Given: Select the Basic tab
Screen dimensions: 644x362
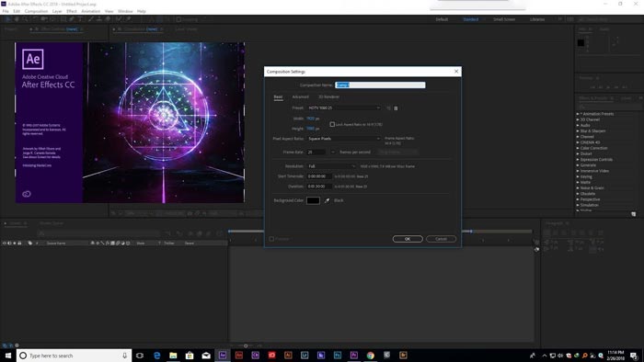Looking at the screenshot, I should 278,97.
